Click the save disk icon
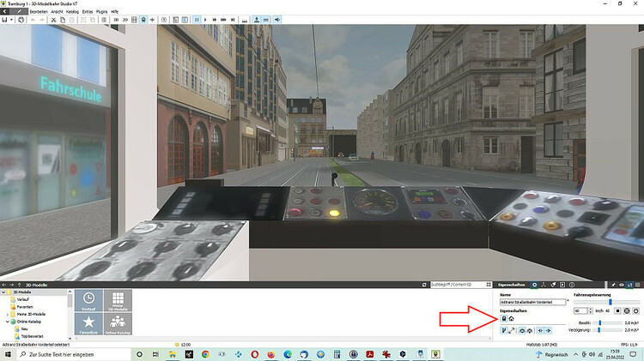Screen dimensions: 644x361 coord(4,20)
